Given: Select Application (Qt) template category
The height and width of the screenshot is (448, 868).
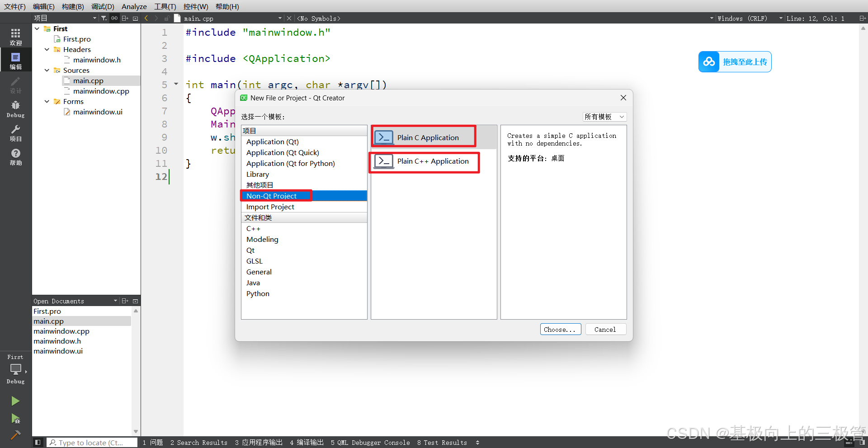Looking at the screenshot, I should tap(304, 141).
